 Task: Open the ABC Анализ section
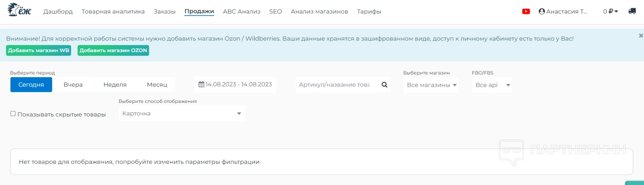241,11
